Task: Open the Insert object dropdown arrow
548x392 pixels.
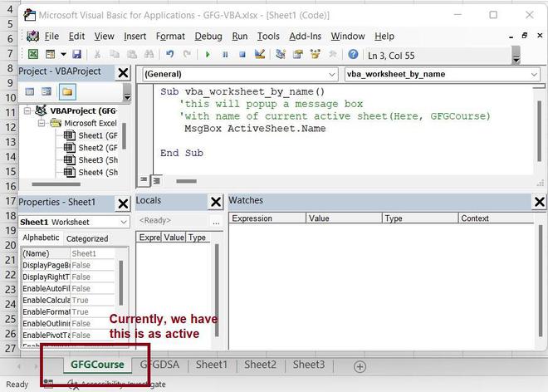Action: tap(63, 54)
